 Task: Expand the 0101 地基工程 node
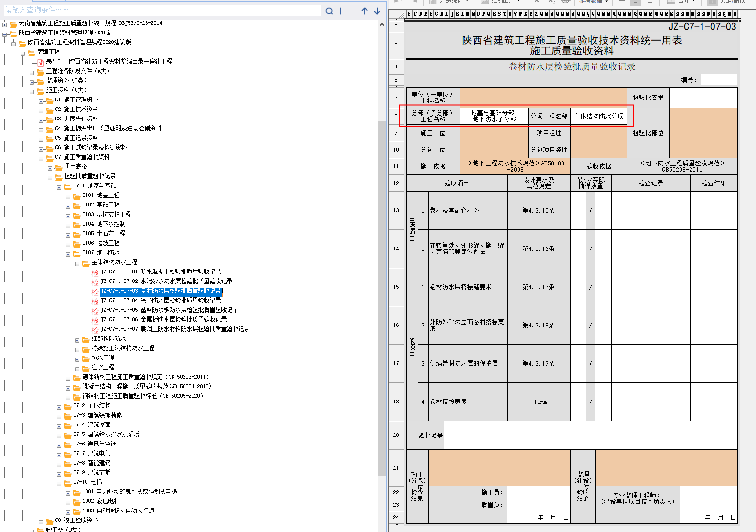point(68,196)
